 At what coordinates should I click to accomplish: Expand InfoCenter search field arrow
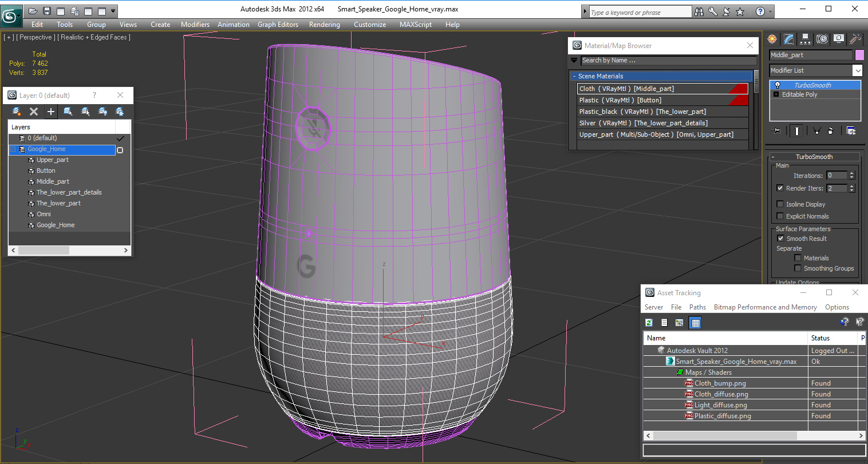click(585, 11)
